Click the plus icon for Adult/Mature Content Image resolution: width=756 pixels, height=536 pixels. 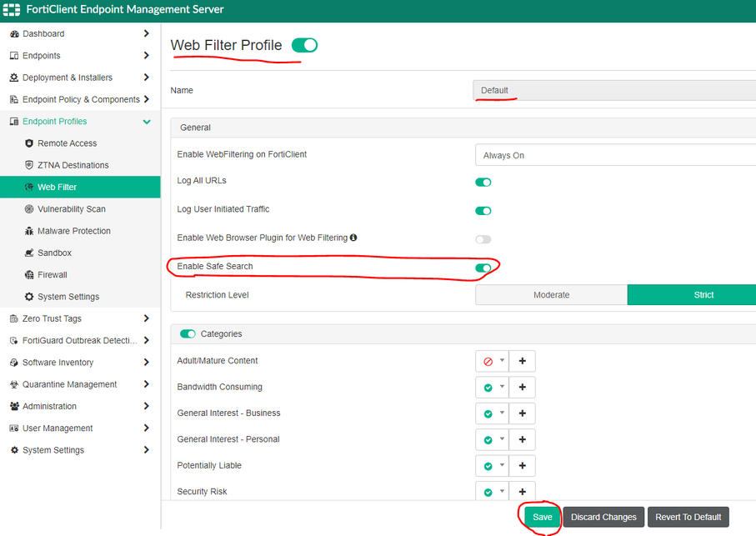523,361
